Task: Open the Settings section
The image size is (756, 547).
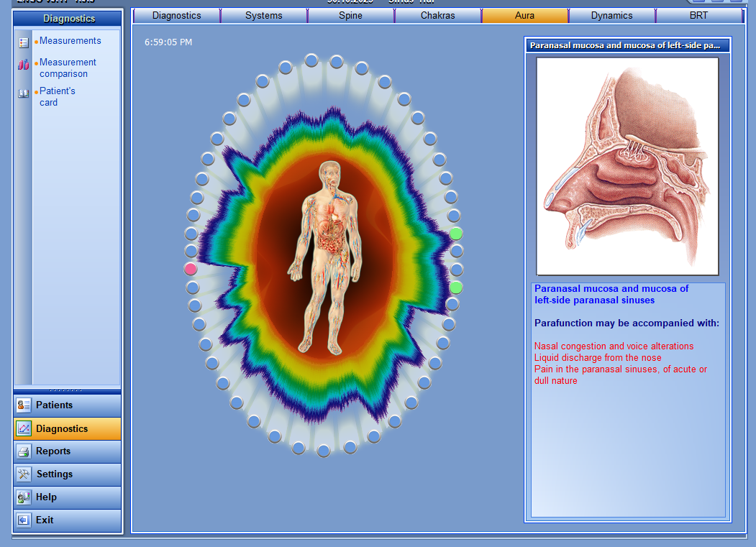Action: [68, 474]
